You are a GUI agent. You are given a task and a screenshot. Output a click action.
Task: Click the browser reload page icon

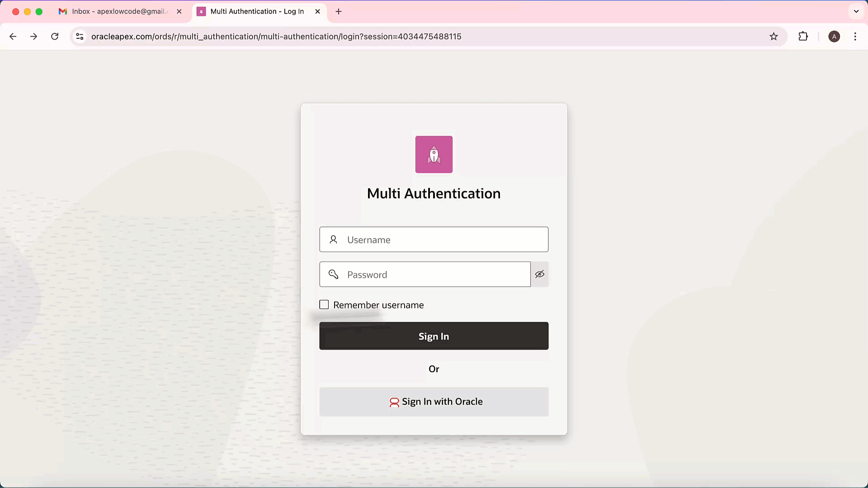pos(55,37)
